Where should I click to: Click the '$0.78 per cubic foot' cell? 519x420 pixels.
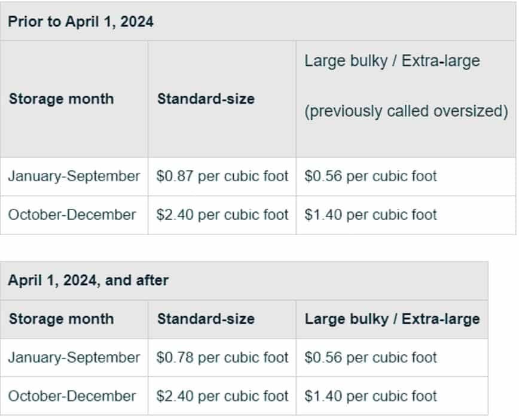pos(222,357)
